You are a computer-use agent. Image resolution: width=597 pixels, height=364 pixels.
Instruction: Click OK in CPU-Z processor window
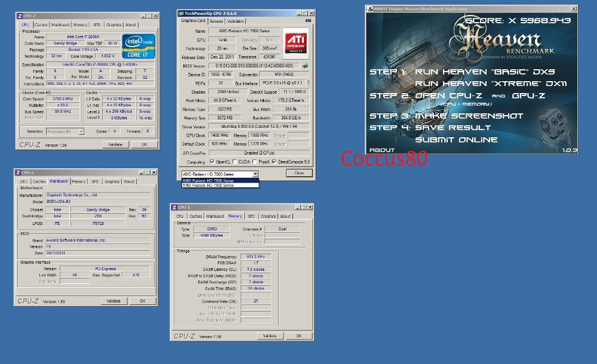point(144,144)
